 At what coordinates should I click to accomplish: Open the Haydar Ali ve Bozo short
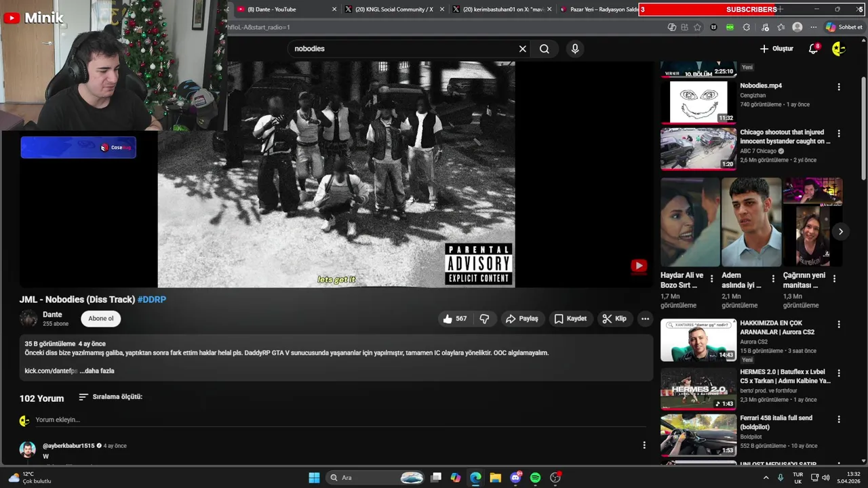click(x=690, y=222)
